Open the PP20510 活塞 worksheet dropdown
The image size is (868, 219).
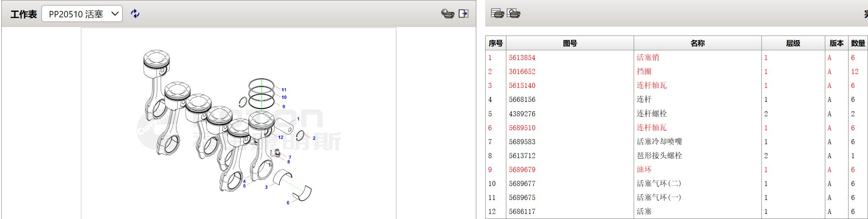pos(82,14)
